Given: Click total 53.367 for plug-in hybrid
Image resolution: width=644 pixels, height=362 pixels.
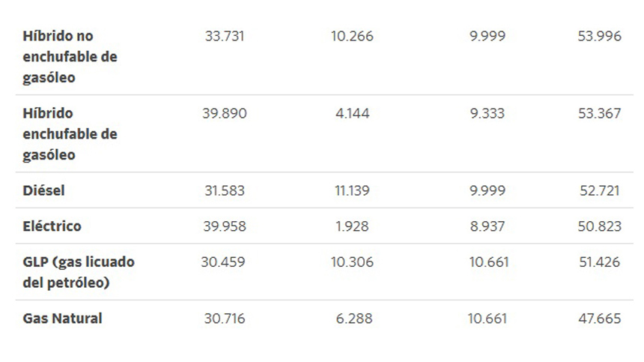Looking at the screenshot, I should tap(600, 113).
